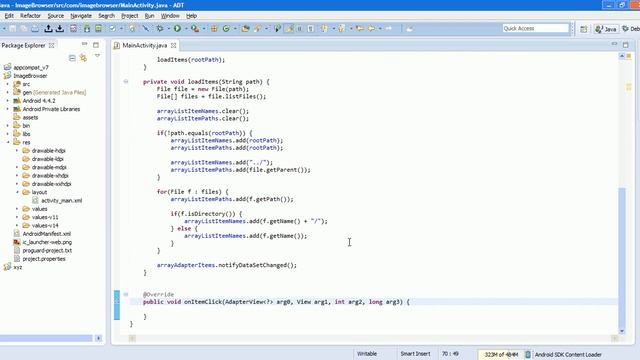Click the lint check checkmark icon
The width and height of the screenshot is (640, 360).
(112, 29)
